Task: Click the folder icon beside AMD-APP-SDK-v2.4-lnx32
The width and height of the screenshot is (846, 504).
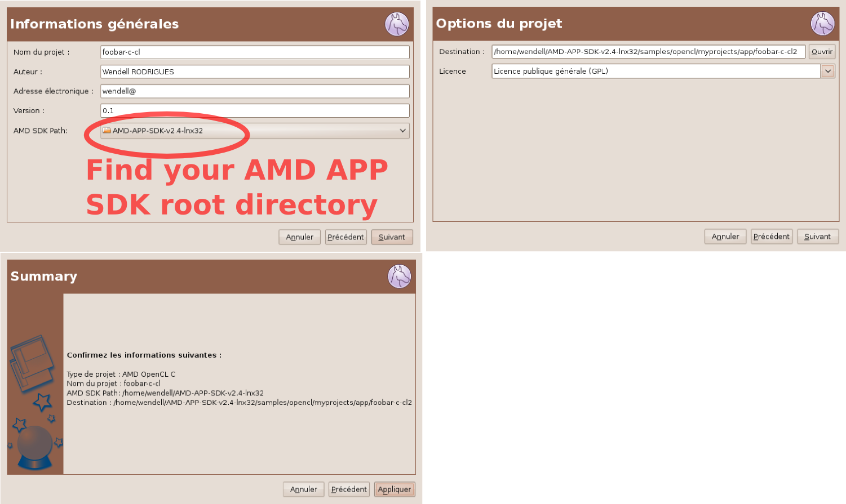Action: [107, 130]
